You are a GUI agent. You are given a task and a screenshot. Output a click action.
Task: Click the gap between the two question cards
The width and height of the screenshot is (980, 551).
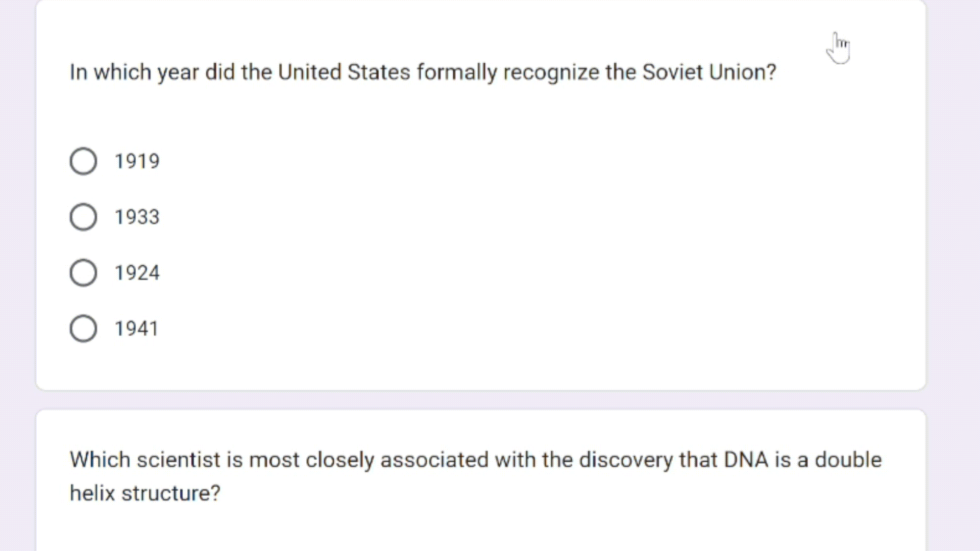pyautogui.click(x=480, y=400)
